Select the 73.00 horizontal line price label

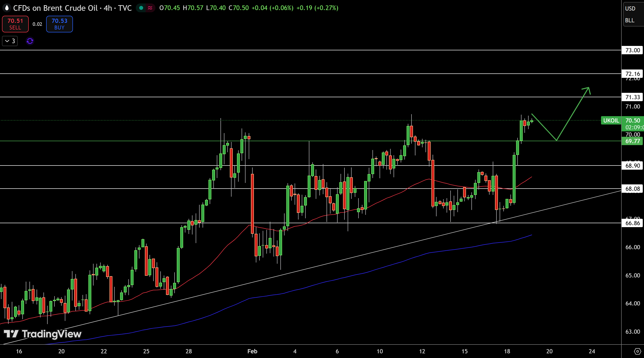click(632, 50)
